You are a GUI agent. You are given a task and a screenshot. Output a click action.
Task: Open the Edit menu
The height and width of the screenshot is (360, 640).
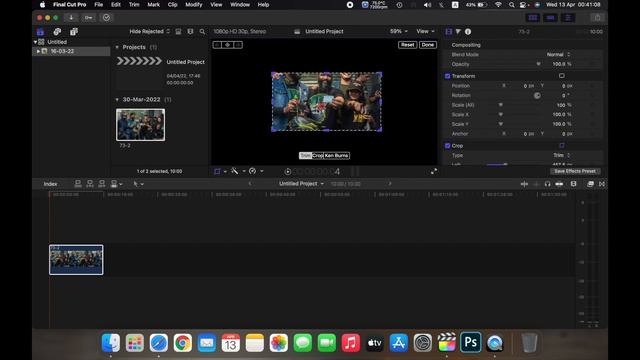pos(116,4)
